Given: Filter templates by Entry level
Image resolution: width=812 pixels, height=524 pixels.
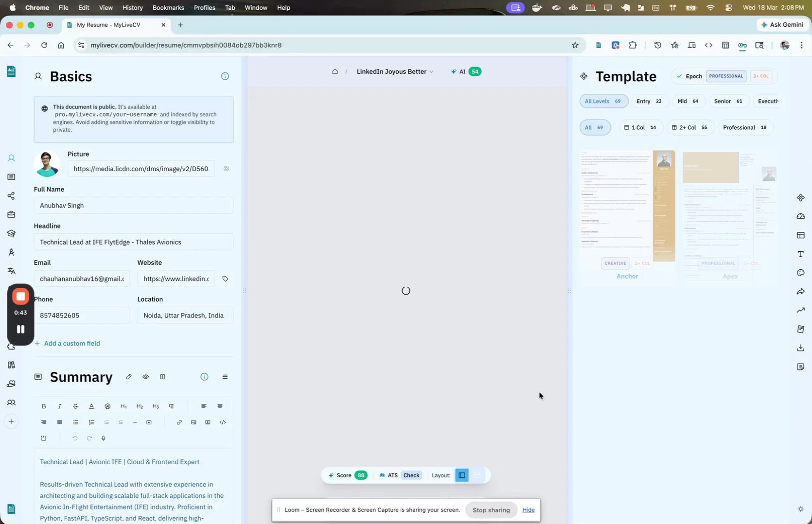Looking at the screenshot, I should coord(649,101).
